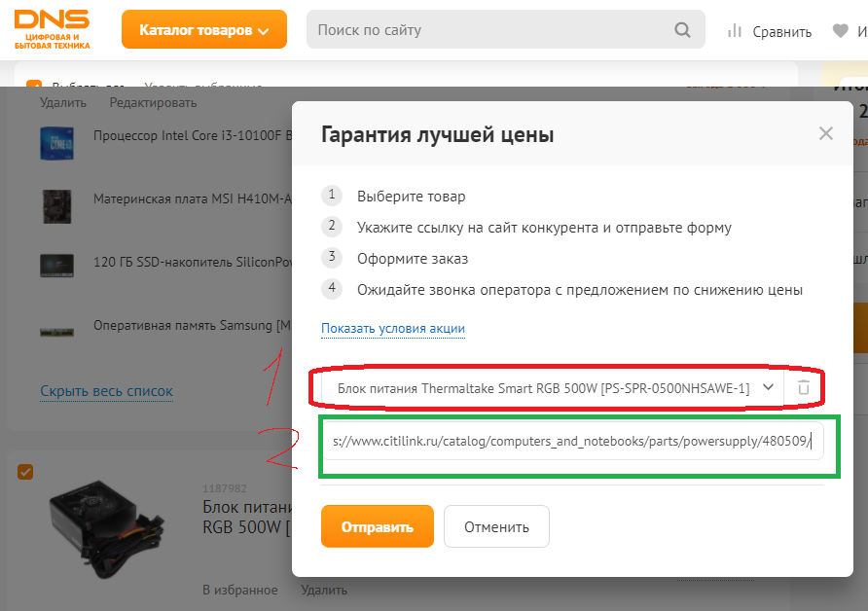Screen dimensions: 868x611
Task: Click the SSD drive thumbnail
Action: point(56,265)
